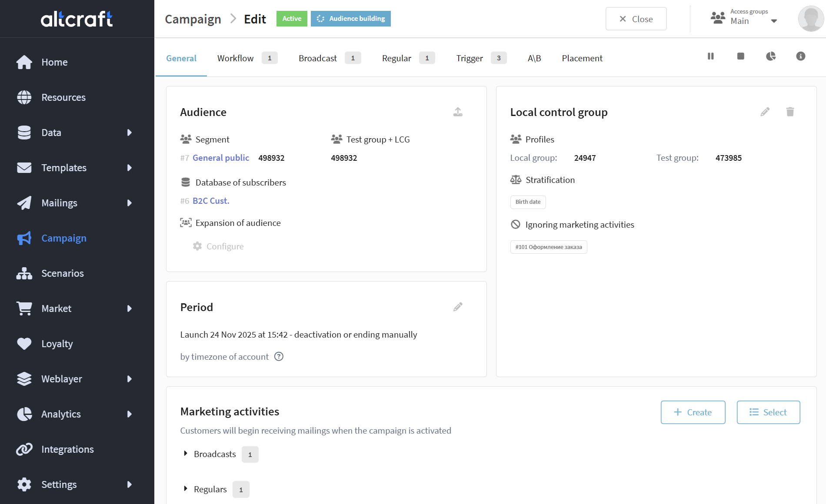Click the timezone help question mark icon
The width and height of the screenshot is (826, 504).
click(279, 357)
